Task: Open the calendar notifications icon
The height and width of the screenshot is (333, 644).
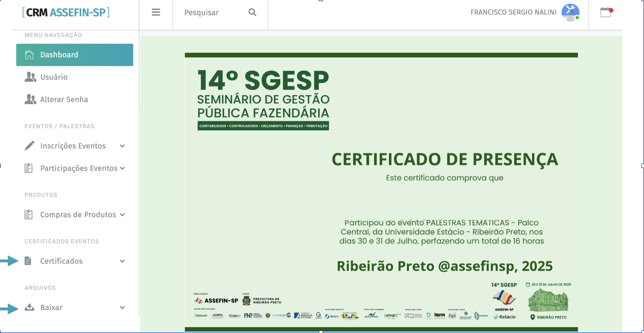Action: coord(606,12)
